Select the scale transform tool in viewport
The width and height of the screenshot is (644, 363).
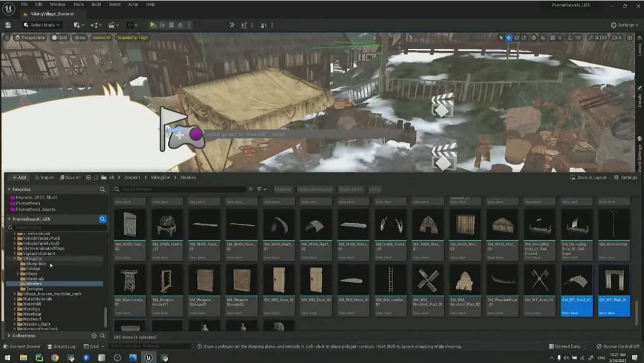(524, 38)
